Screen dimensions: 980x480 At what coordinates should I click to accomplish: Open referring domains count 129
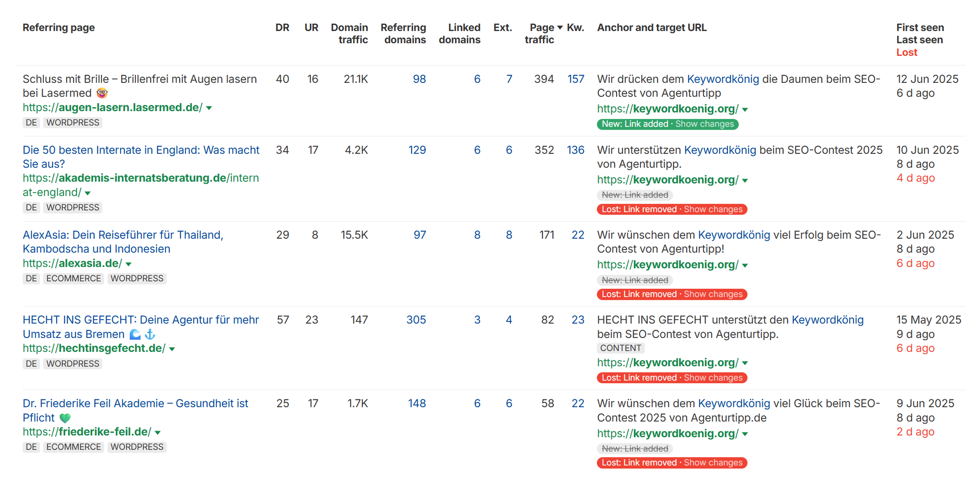pyautogui.click(x=417, y=150)
